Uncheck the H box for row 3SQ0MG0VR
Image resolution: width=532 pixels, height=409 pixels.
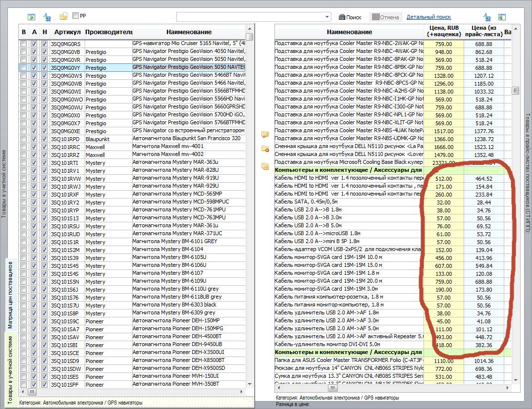[x=45, y=60]
